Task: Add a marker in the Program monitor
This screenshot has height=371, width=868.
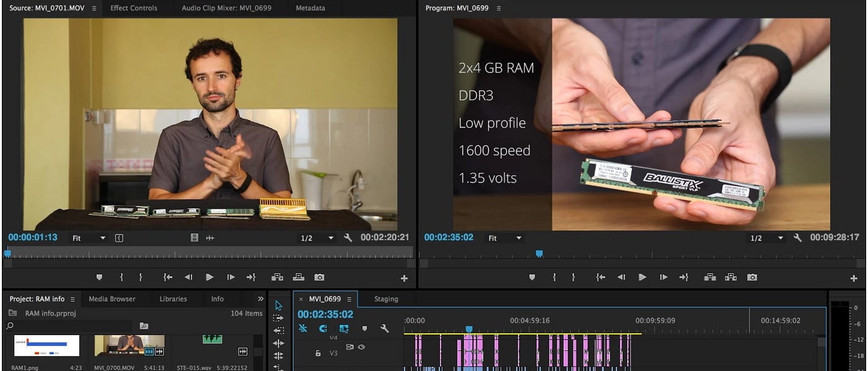Action: click(x=532, y=277)
